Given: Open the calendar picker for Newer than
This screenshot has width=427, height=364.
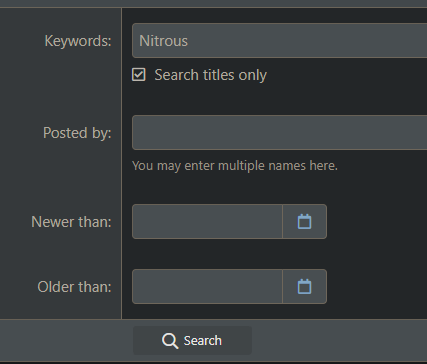Looking at the screenshot, I should 304,222.
